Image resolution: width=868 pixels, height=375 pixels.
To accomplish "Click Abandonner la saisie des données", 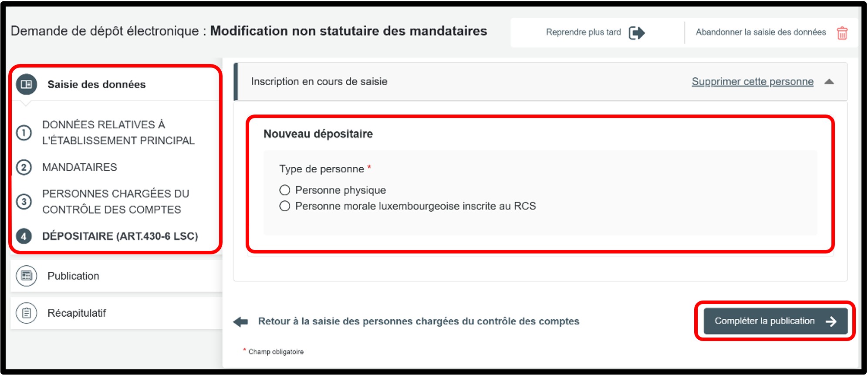I will click(760, 32).
